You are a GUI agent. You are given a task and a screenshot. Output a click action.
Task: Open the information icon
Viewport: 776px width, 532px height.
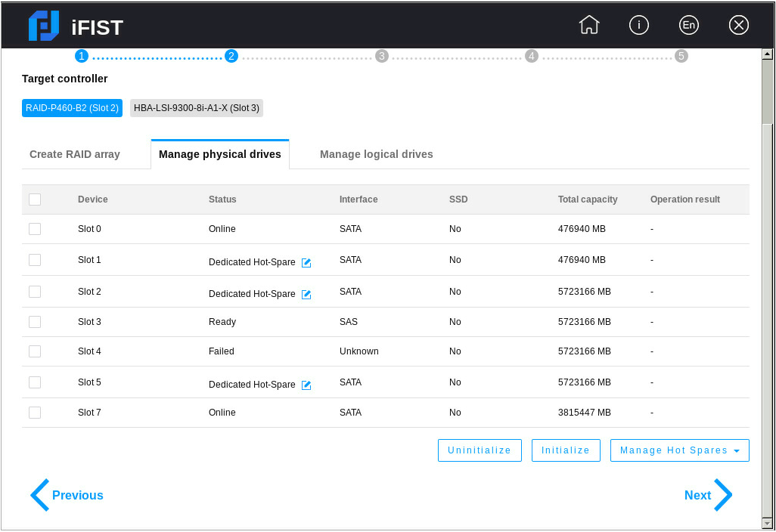(639, 25)
